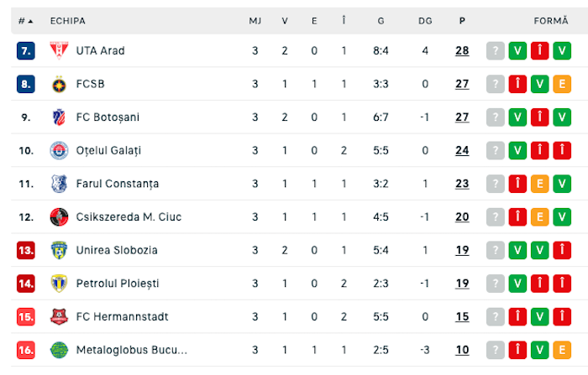Open the UTA Arad team link
The height and width of the screenshot is (375, 588).
click(x=100, y=50)
